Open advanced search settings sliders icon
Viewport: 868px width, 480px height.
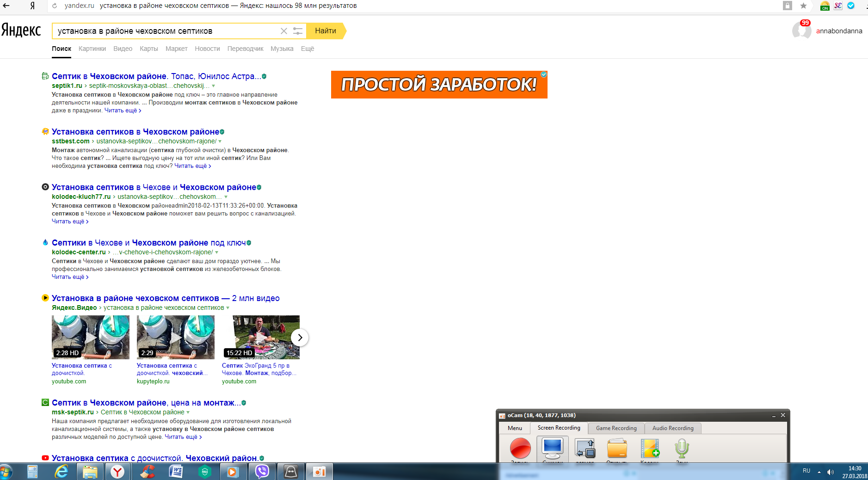coord(298,31)
